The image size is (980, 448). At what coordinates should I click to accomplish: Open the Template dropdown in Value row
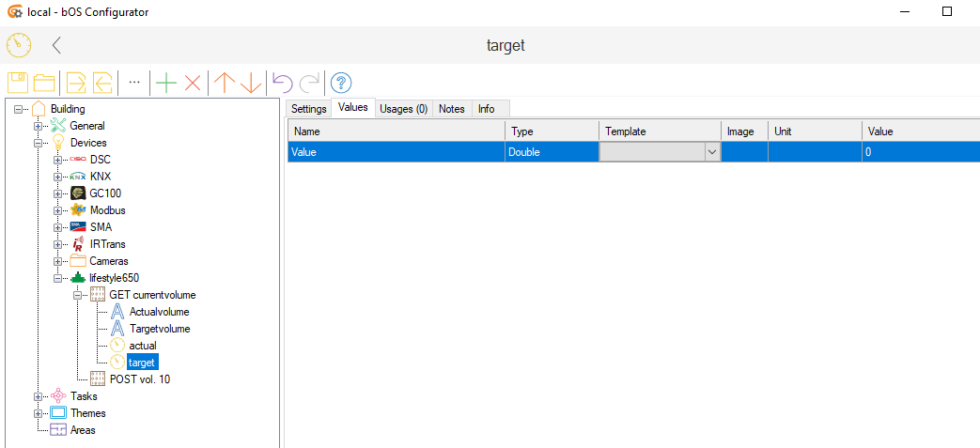point(711,152)
